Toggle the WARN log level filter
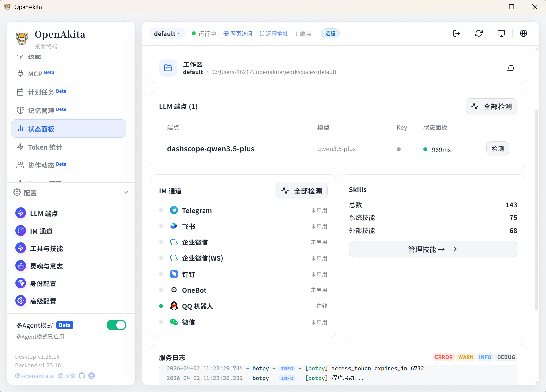 [x=466, y=357]
